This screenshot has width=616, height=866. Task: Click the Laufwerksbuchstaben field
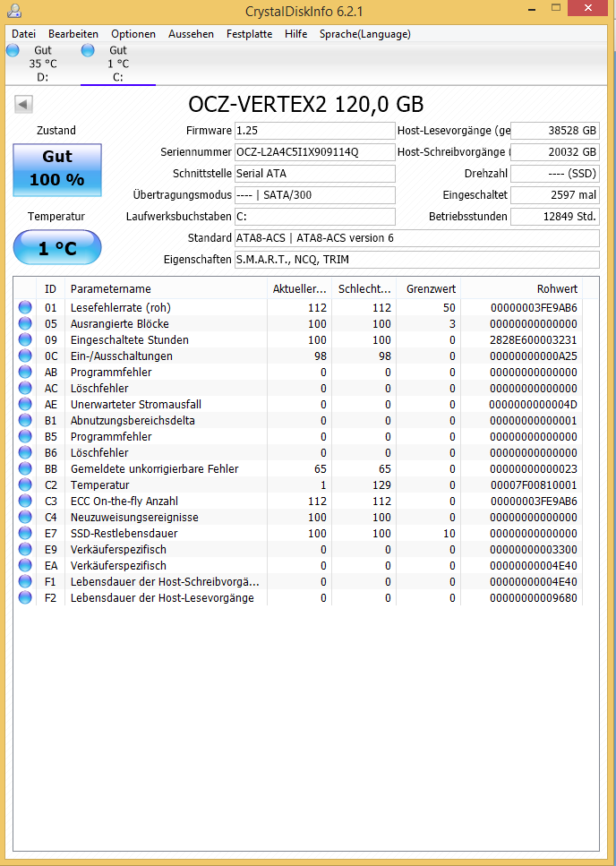click(314, 217)
